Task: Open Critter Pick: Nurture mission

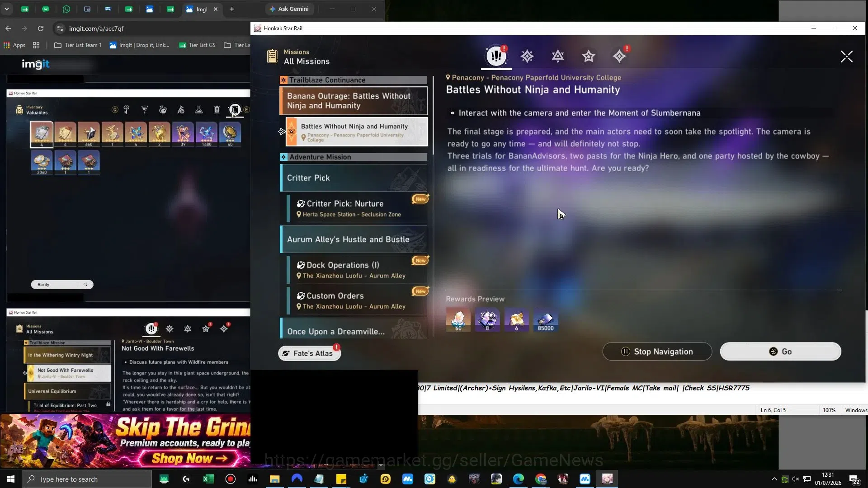Action: 357,208
